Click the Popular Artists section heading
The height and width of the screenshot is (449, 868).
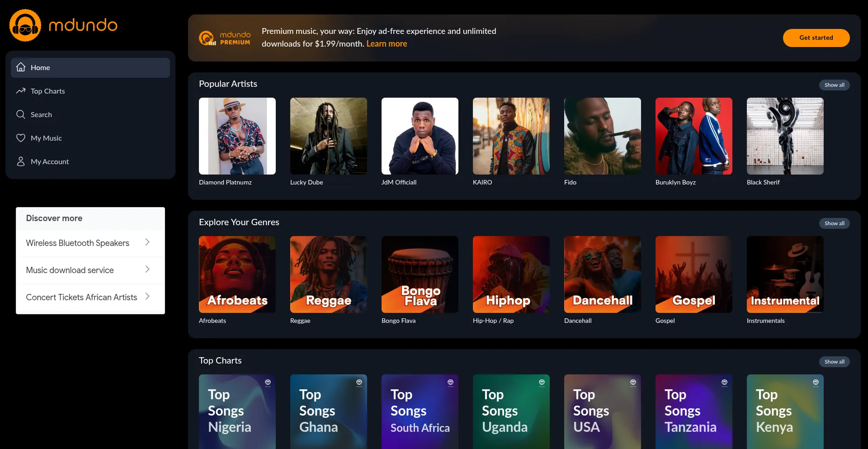[x=228, y=84]
